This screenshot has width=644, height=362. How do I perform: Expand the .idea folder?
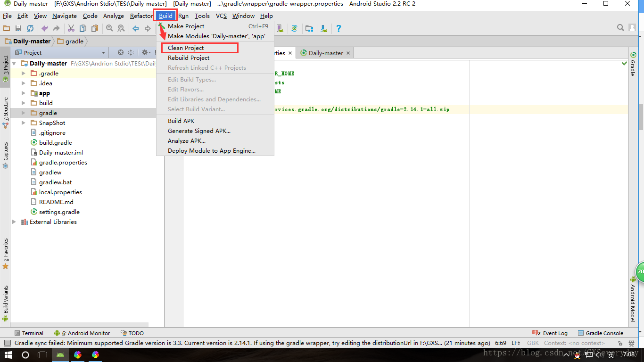coord(24,83)
